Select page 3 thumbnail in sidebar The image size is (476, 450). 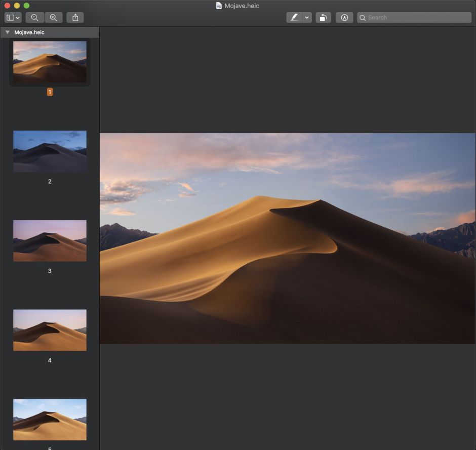pyautogui.click(x=50, y=240)
